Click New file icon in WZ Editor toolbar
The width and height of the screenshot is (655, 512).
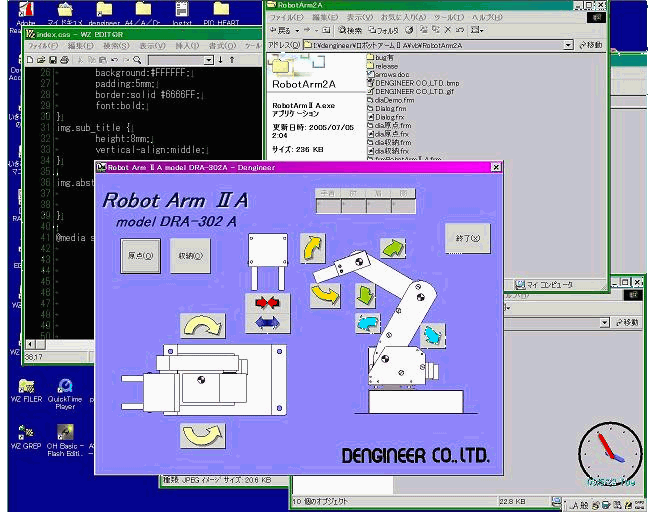point(30,60)
